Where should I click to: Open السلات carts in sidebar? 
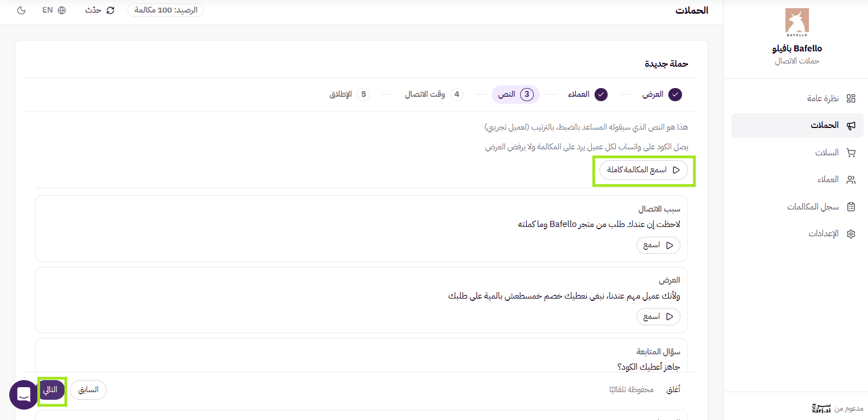point(797,153)
